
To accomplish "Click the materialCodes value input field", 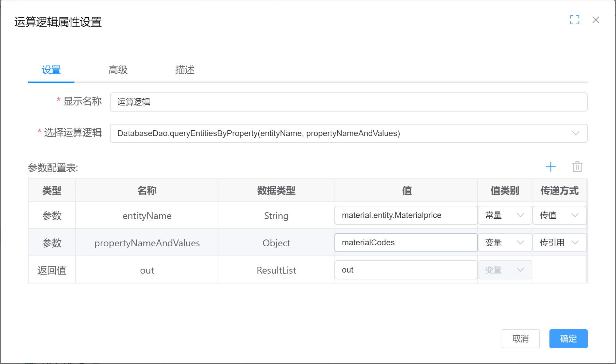I will pyautogui.click(x=405, y=243).
